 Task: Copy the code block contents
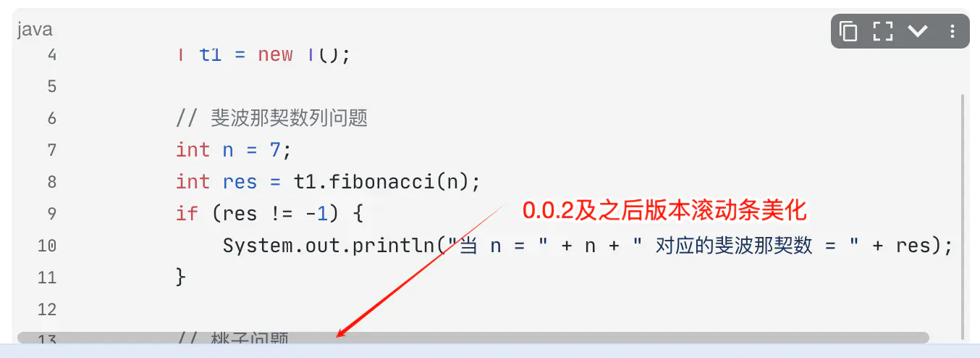[848, 31]
